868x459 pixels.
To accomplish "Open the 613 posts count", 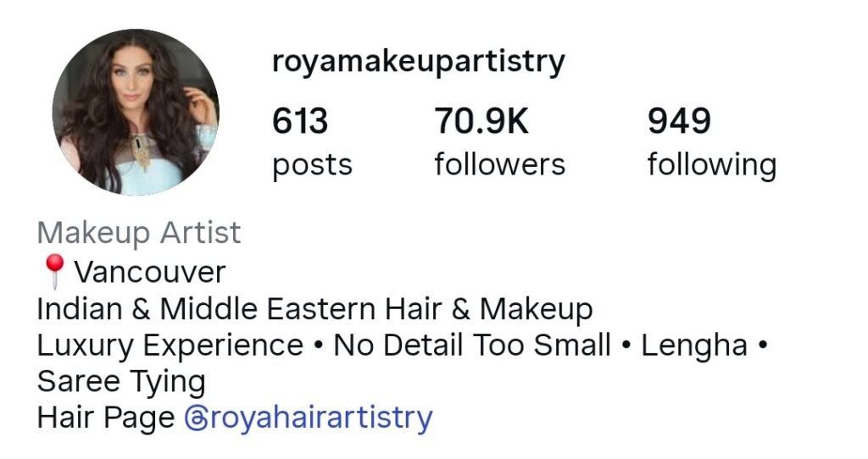I will coord(300,121).
